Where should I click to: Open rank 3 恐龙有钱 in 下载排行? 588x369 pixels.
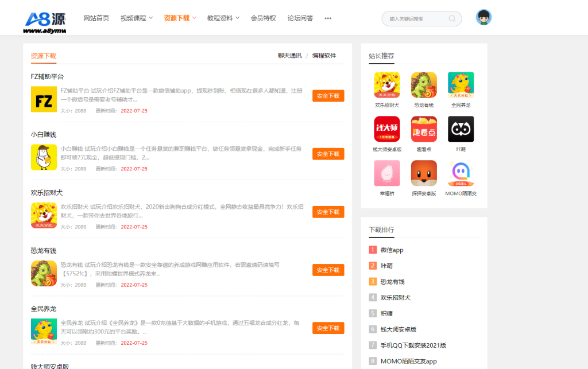[x=392, y=282]
